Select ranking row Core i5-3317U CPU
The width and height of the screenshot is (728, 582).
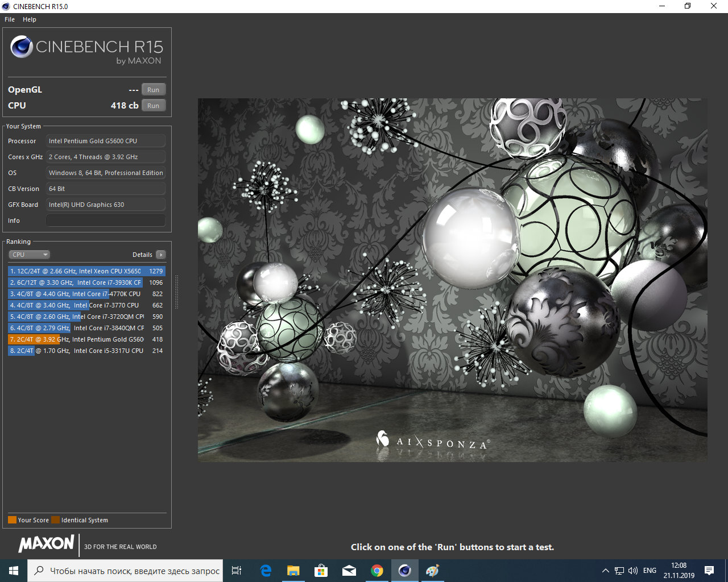86,351
